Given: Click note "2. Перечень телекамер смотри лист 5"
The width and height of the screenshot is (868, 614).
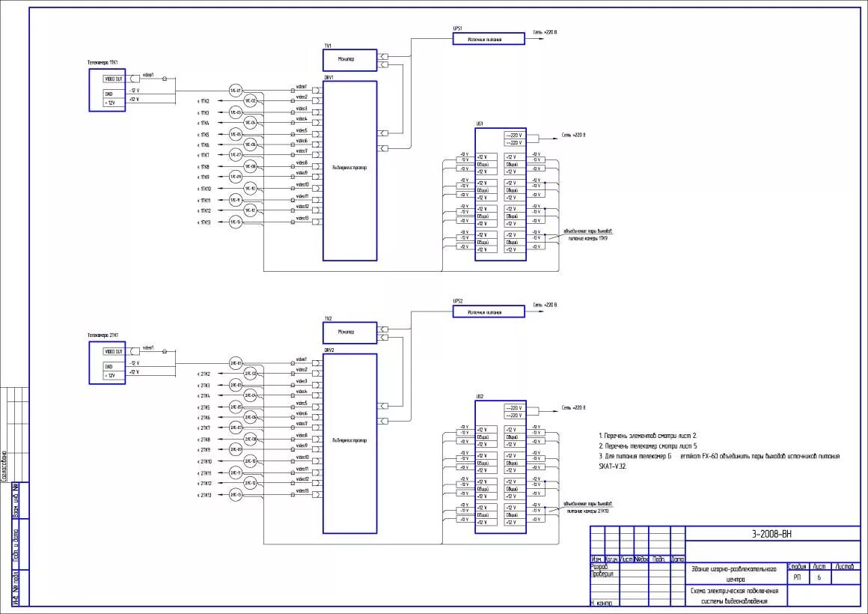Looking at the screenshot, I should point(648,446).
